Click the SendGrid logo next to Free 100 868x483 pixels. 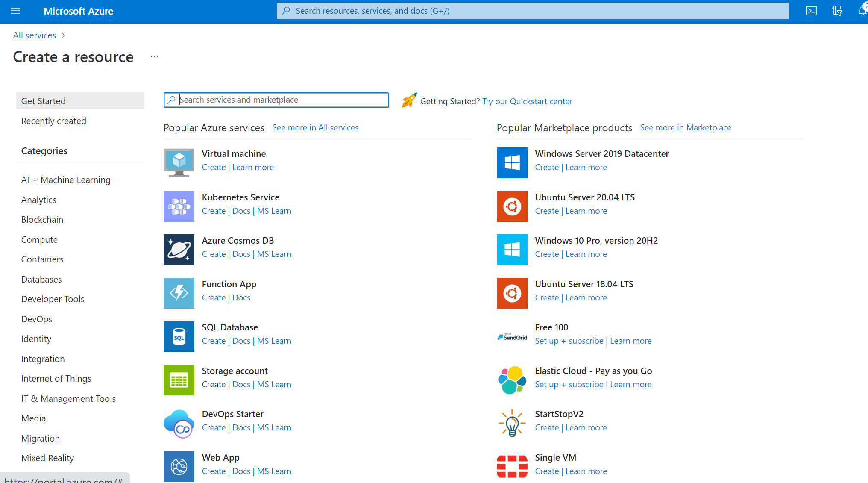click(x=512, y=337)
